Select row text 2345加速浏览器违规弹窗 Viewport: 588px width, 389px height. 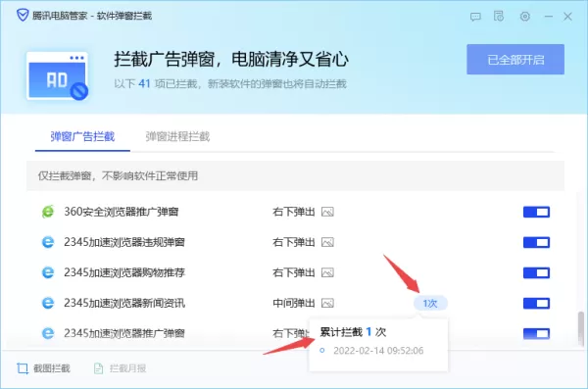point(124,242)
